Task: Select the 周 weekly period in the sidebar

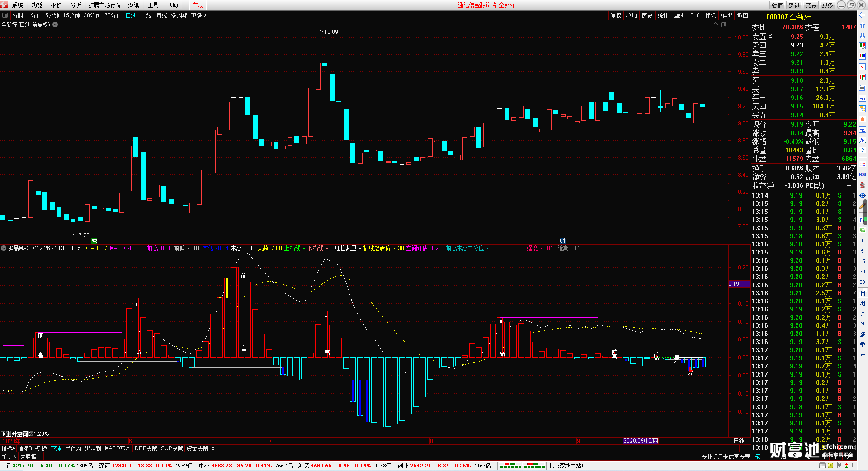Action: pos(863,303)
